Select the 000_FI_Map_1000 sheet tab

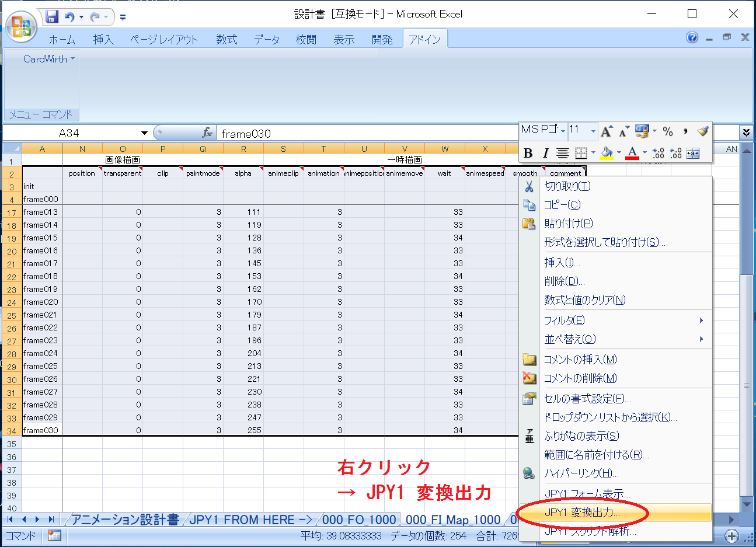coord(453,520)
